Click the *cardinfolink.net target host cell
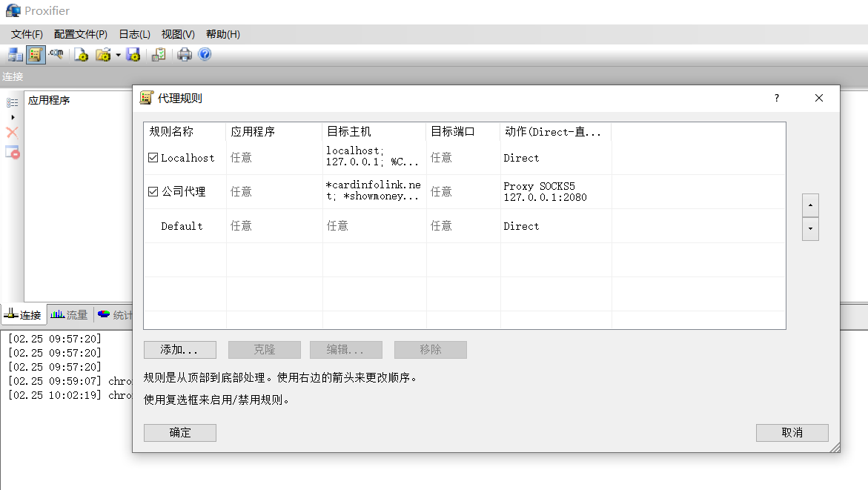 tap(374, 191)
